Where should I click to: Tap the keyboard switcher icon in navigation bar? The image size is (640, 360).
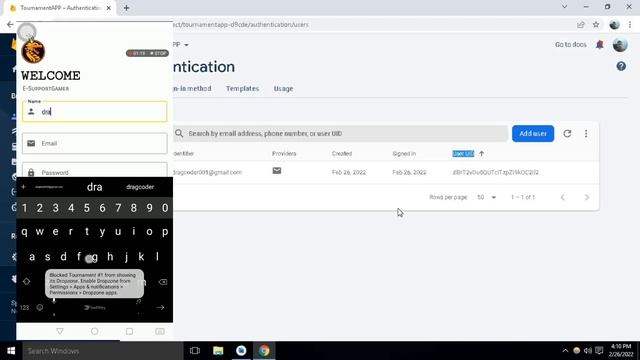160,331
